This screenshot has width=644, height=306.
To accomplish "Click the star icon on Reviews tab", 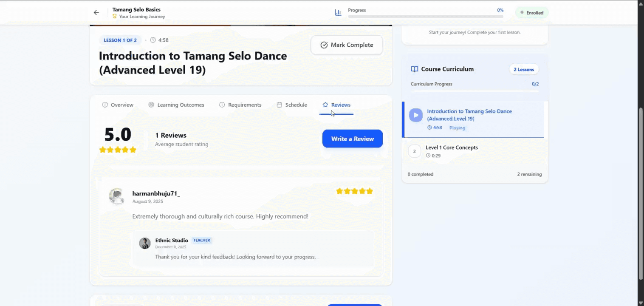I will coord(325,105).
